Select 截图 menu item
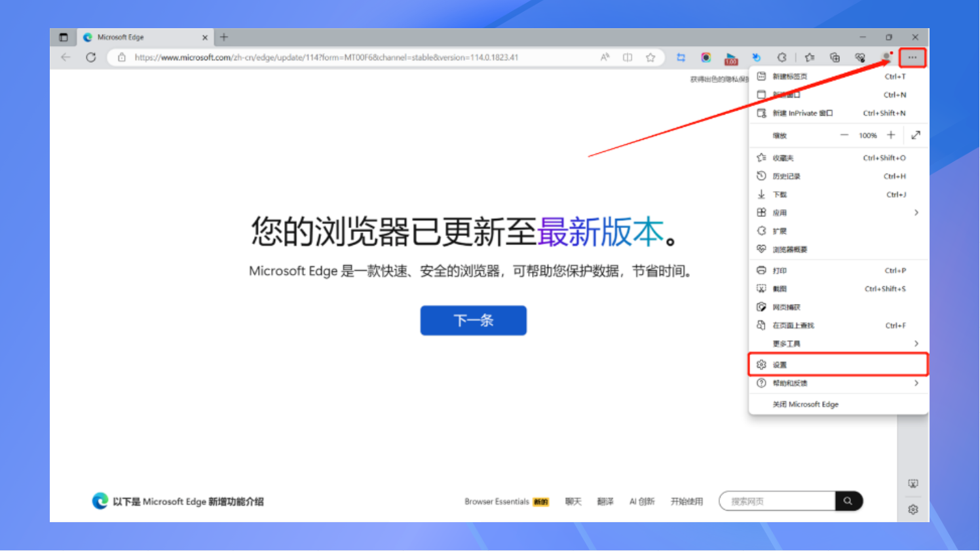This screenshot has width=980, height=551. tap(839, 289)
